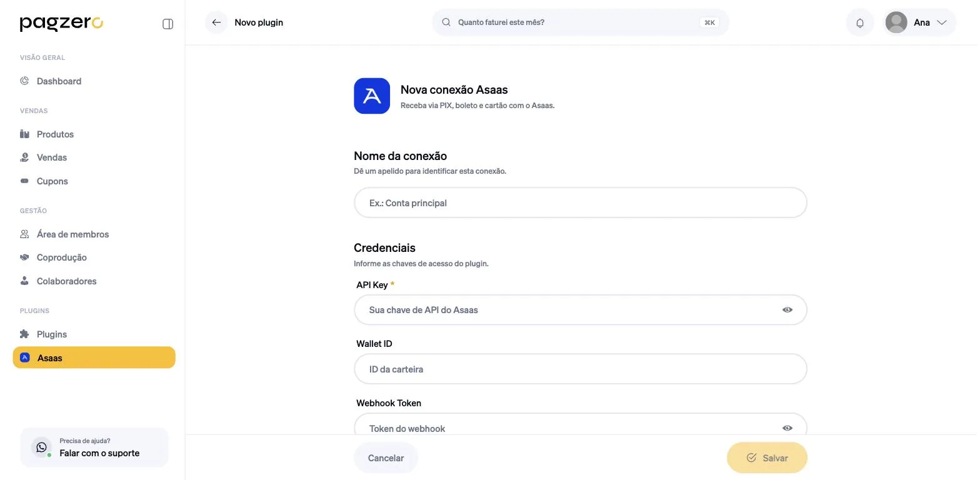Expand Ana's user menu chevron
980x480 pixels.
(942, 22)
